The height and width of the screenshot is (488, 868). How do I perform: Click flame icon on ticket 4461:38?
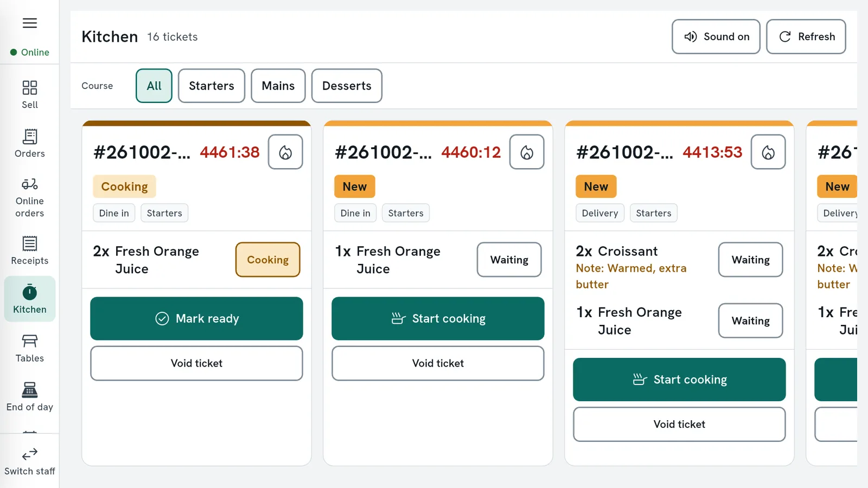click(x=285, y=152)
